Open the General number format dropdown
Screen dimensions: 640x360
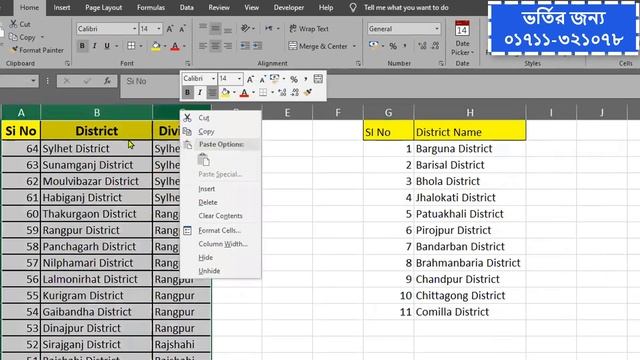pos(437,29)
